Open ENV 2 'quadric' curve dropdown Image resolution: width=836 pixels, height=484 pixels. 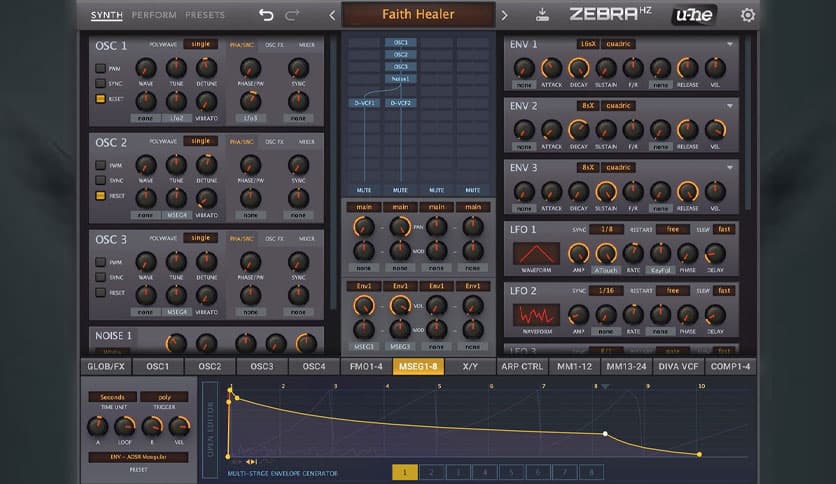tap(618, 106)
